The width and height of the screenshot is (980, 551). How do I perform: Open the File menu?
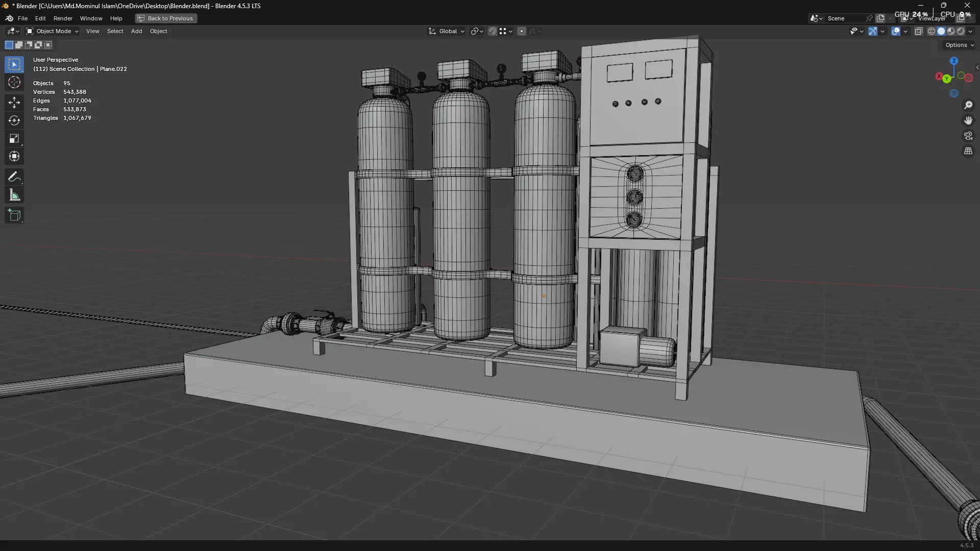[22, 18]
